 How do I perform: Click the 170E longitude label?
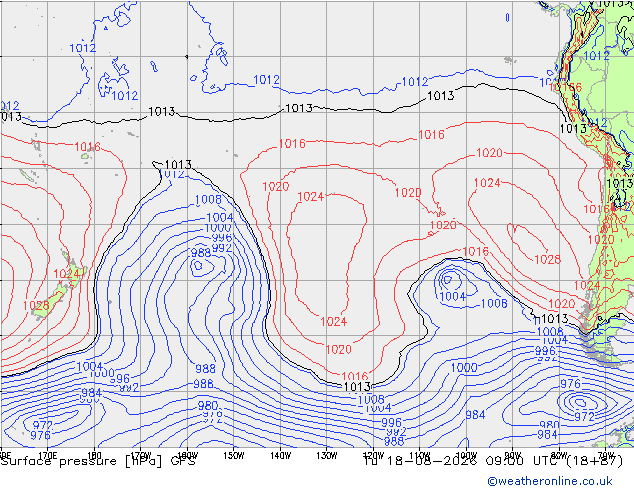(47, 456)
